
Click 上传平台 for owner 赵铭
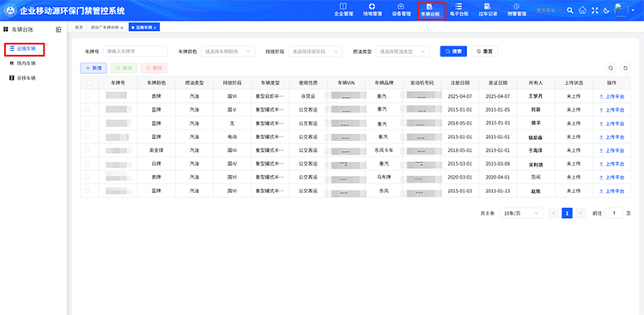point(612,191)
